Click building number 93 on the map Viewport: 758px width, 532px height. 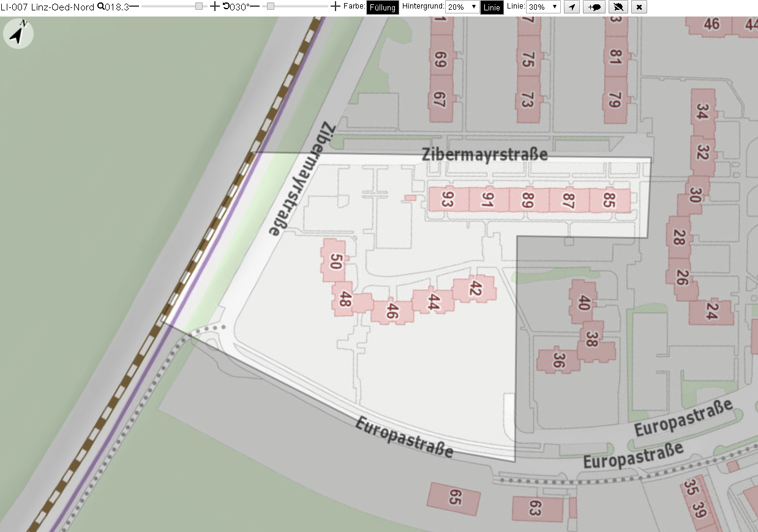pyautogui.click(x=448, y=200)
